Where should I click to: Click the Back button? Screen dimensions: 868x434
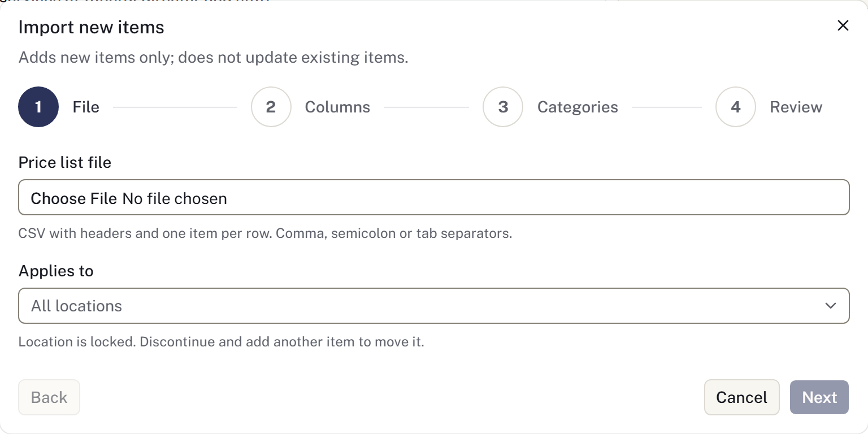click(49, 397)
